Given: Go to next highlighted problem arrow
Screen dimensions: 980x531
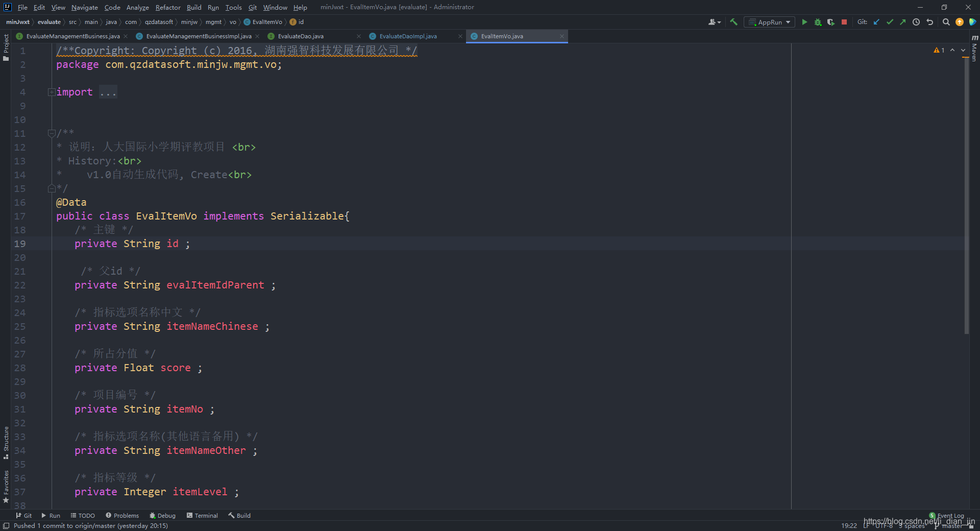Looking at the screenshot, I should (x=963, y=50).
